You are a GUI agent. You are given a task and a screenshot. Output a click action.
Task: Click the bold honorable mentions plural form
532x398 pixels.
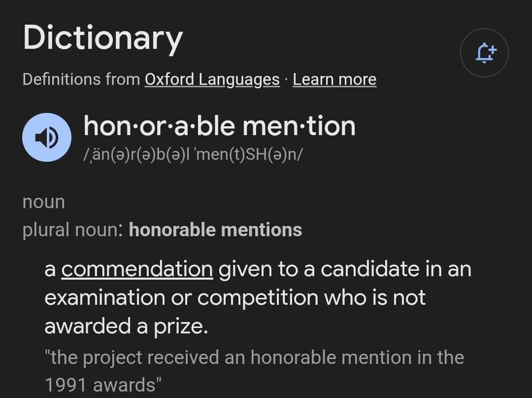[x=215, y=230]
